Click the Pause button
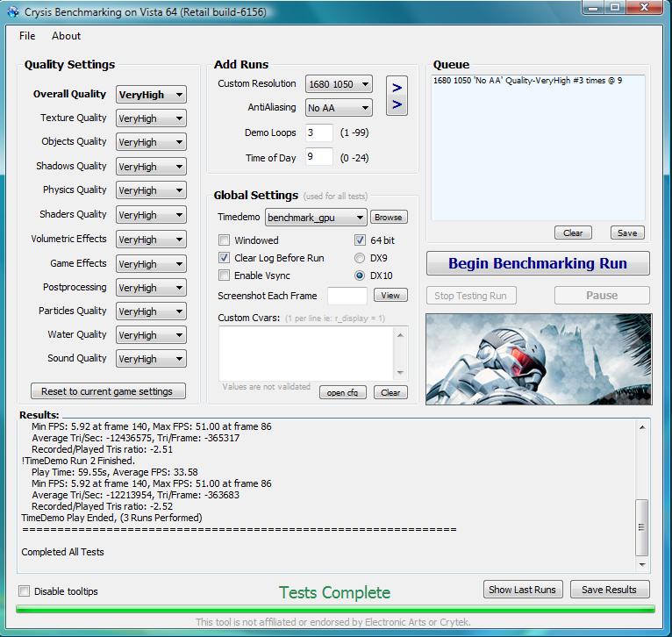Screen dimensions: 672x637 pos(602,296)
